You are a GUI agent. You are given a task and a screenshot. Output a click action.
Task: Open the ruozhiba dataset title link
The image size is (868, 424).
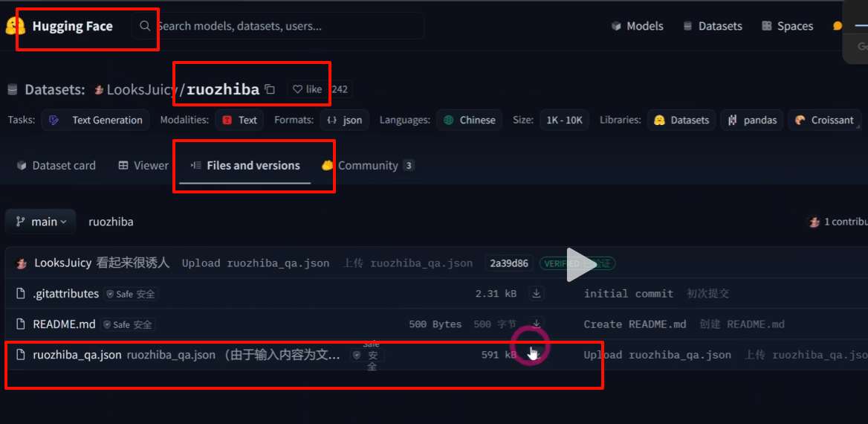(x=223, y=89)
